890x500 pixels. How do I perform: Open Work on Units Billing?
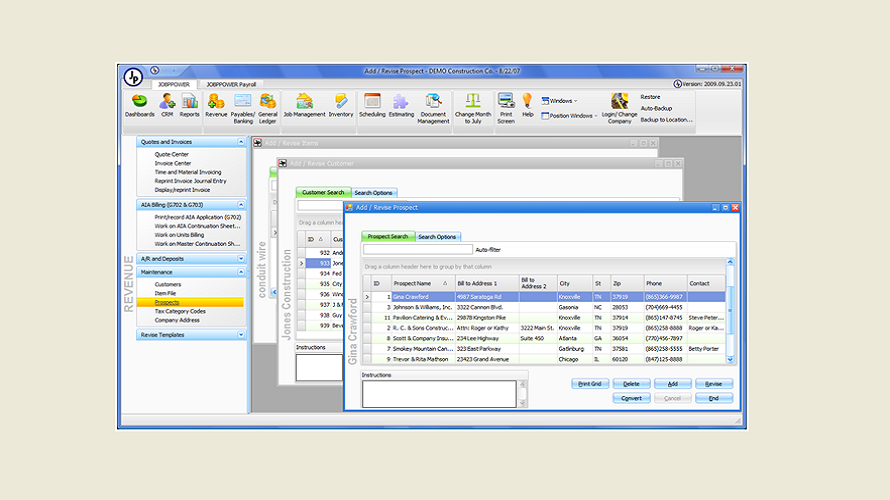[x=179, y=235]
